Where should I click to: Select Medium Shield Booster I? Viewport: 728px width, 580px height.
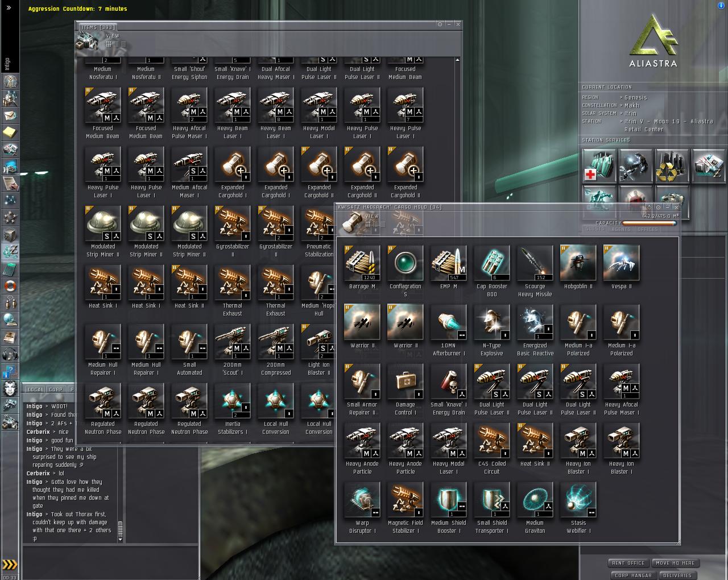pyautogui.click(x=449, y=508)
